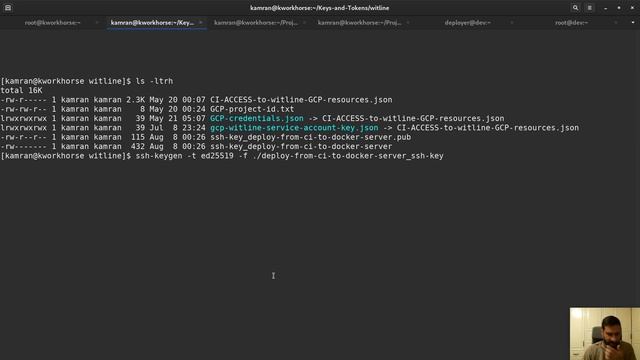Click the GCP-credentials.json symlink name
Viewport: 640px width, 360px height.
257,118
